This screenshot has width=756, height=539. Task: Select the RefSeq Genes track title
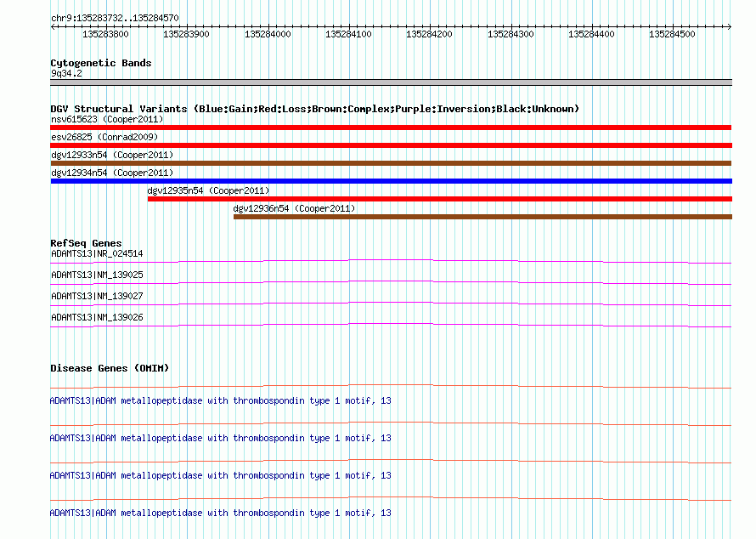click(x=86, y=243)
